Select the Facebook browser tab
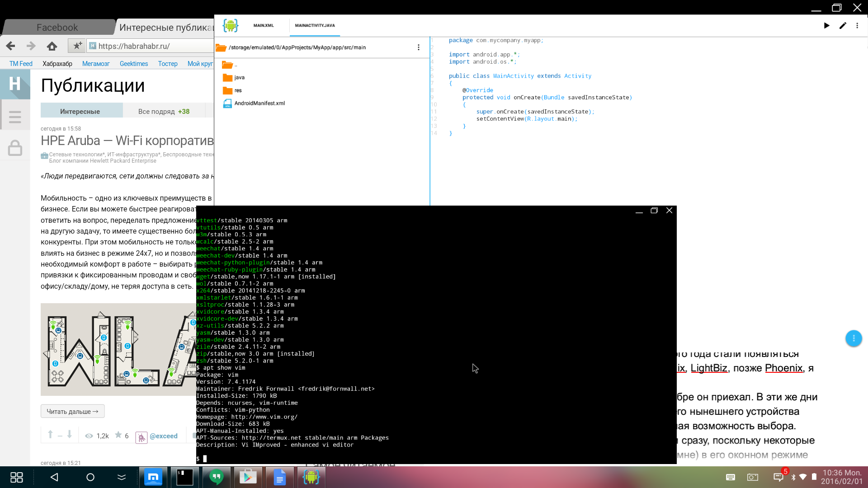This screenshot has width=868, height=488. (x=57, y=28)
